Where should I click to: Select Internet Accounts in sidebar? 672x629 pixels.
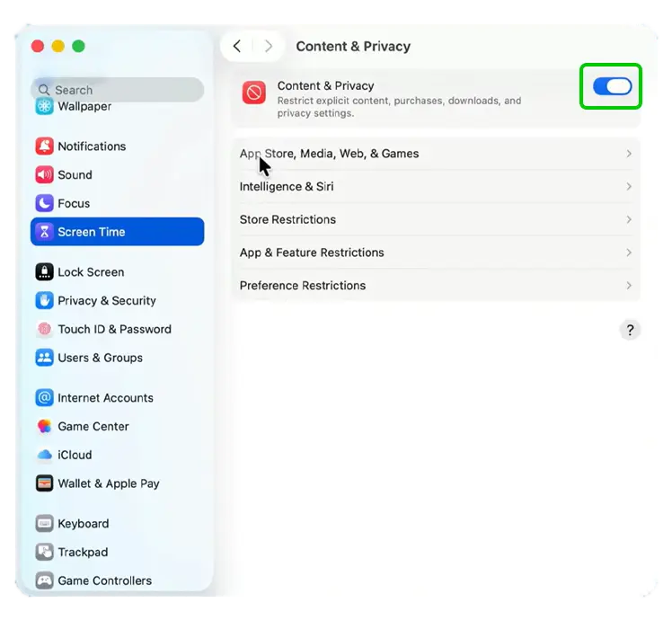105,398
